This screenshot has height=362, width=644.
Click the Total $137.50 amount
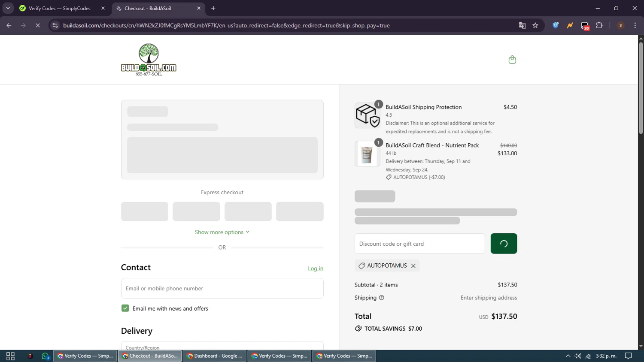pyautogui.click(x=504, y=317)
